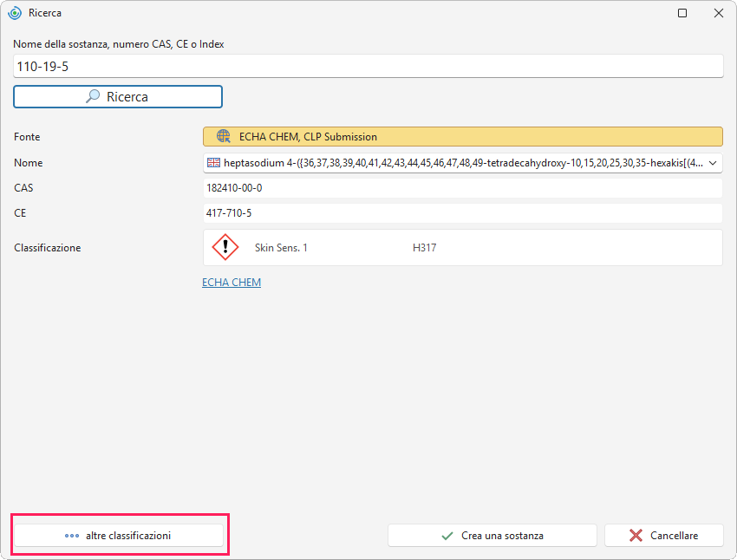Click the exclamation mark hazard pictogram
The width and height of the screenshot is (737, 560).
[225, 247]
